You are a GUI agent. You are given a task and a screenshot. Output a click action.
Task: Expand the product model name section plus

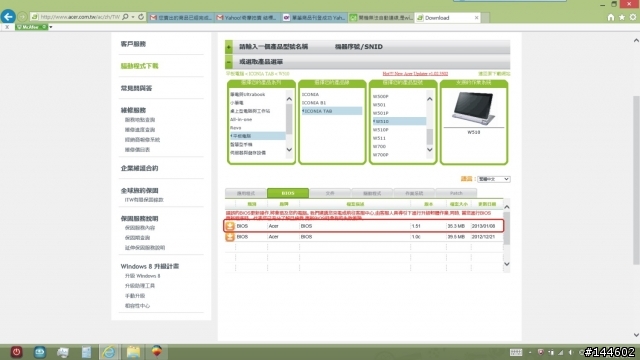(229, 47)
